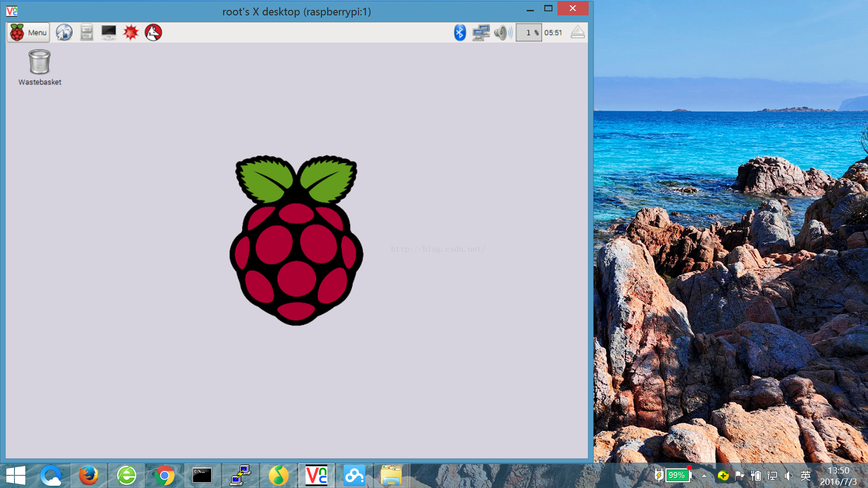Minimize the VNC viewer window

click(530, 9)
